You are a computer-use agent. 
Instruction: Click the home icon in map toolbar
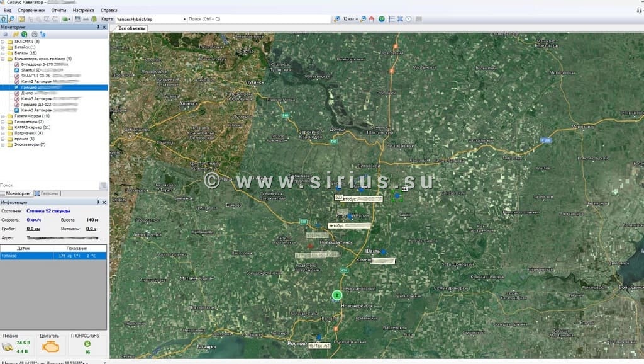point(372,19)
